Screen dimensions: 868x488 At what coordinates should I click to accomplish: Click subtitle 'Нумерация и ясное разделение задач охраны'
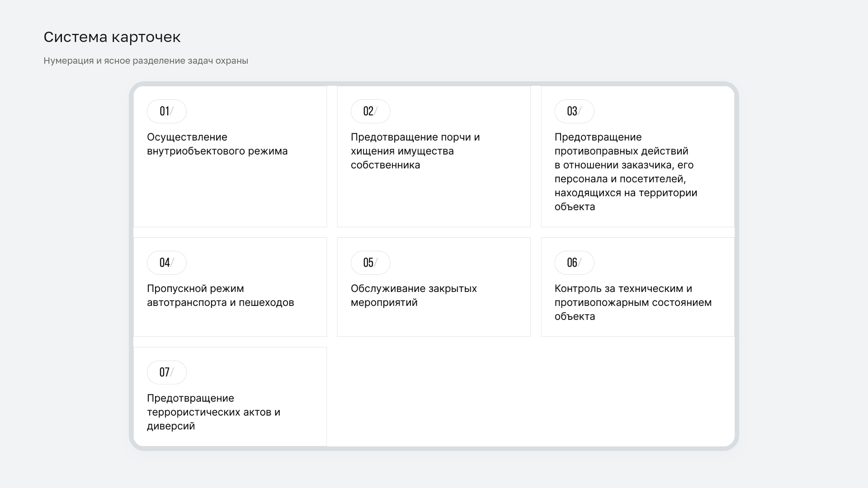point(146,61)
